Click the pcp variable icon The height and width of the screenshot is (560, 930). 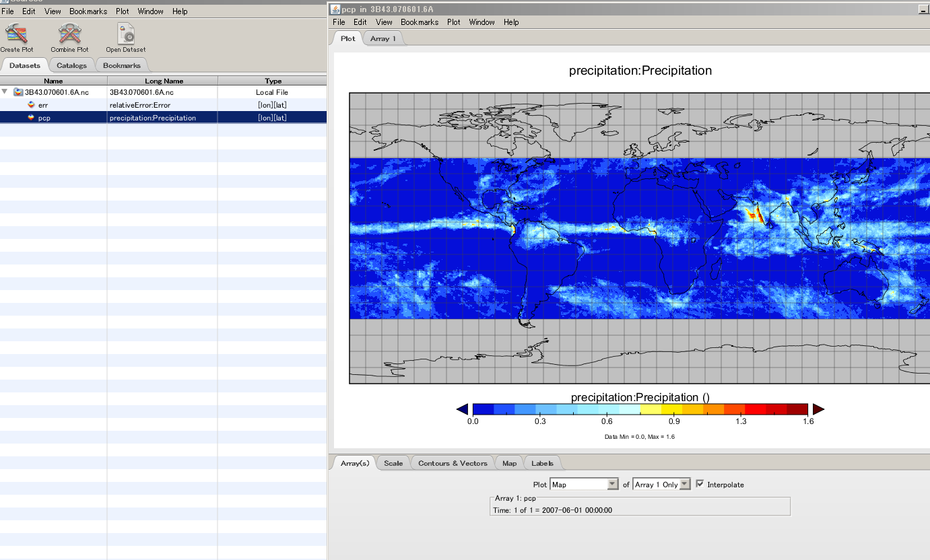30,118
